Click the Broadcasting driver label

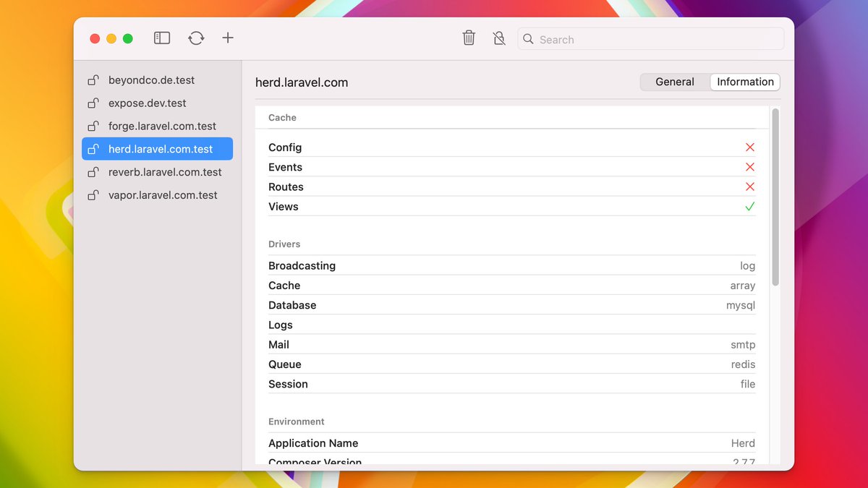point(302,265)
